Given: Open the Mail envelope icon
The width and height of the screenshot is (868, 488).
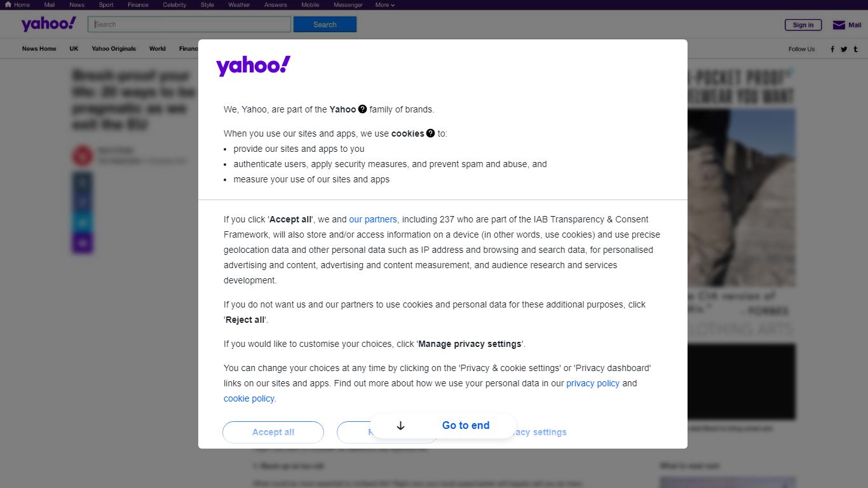Looking at the screenshot, I should point(839,25).
